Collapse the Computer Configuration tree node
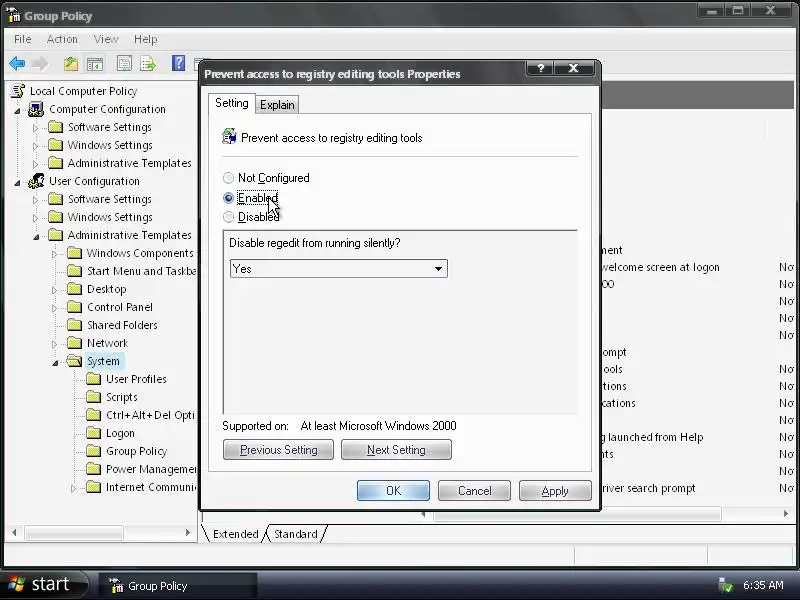 click(17, 110)
